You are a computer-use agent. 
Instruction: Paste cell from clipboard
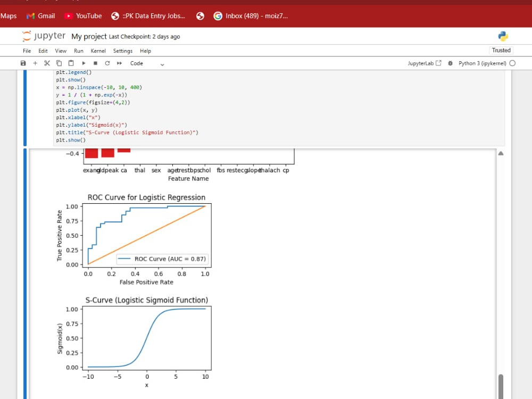tap(71, 63)
